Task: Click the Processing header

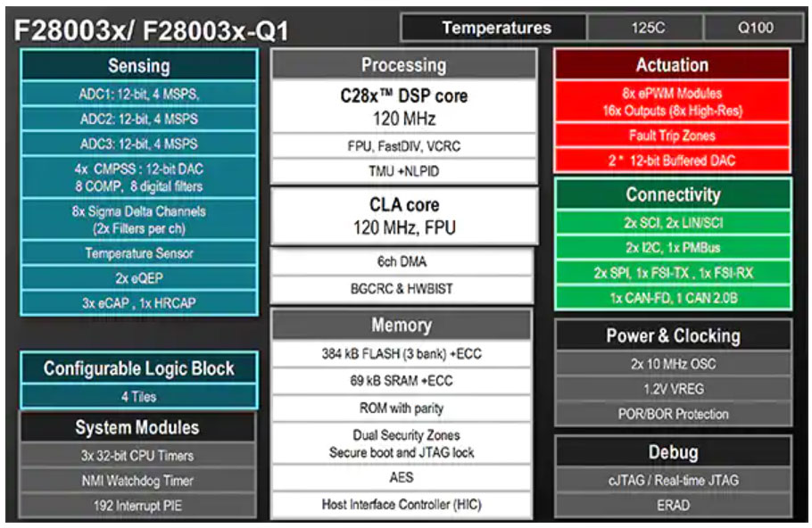Action: click(404, 65)
